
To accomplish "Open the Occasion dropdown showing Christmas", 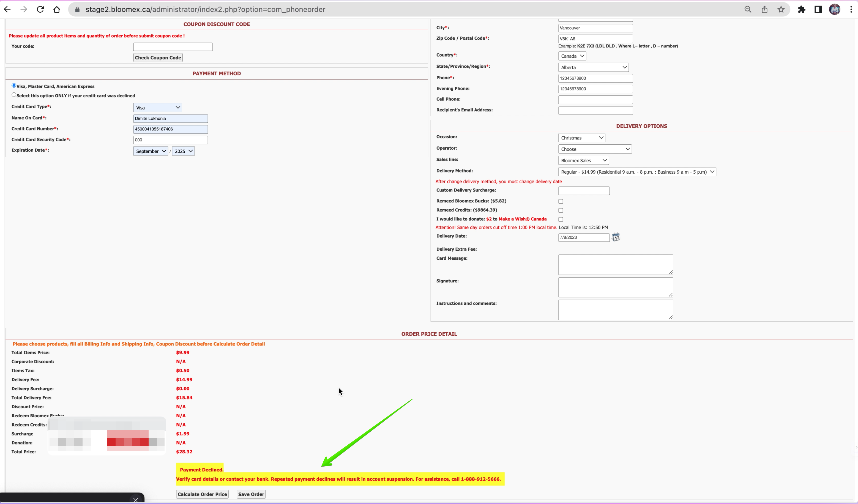I will [582, 138].
